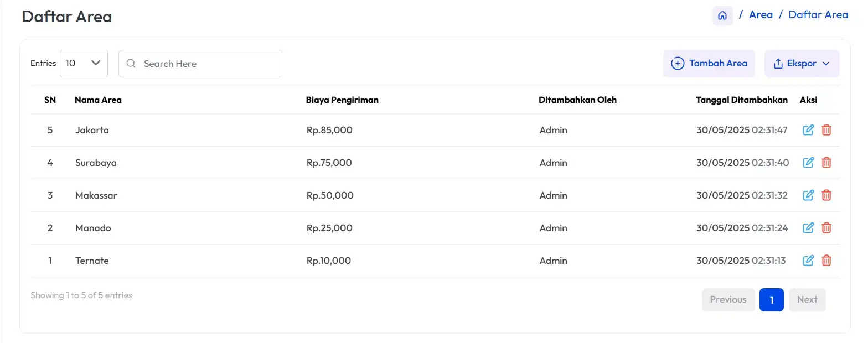Go to home via breadcrumb icon
Viewport: 868px width, 343px height.
(x=722, y=15)
